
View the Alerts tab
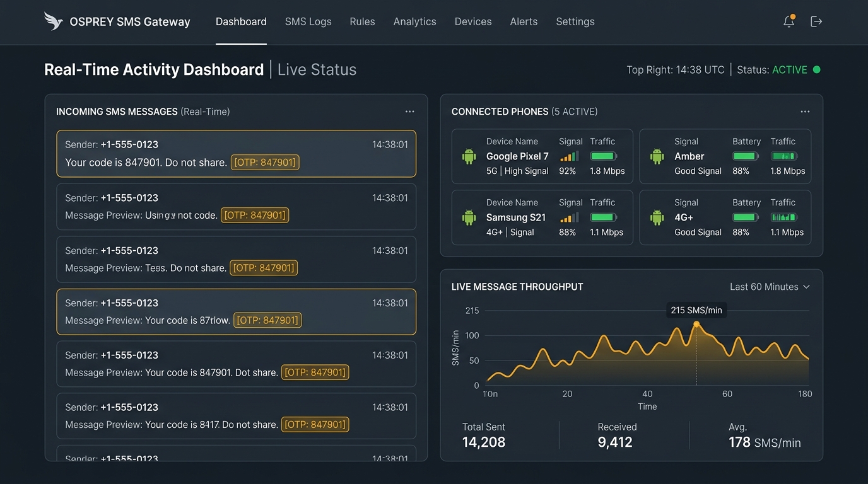tap(524, 21)
